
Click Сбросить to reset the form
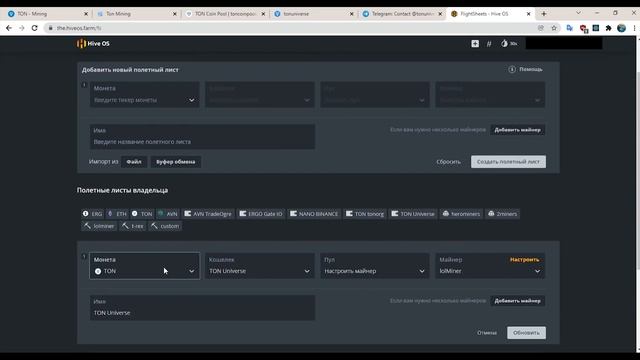[448, 162]
